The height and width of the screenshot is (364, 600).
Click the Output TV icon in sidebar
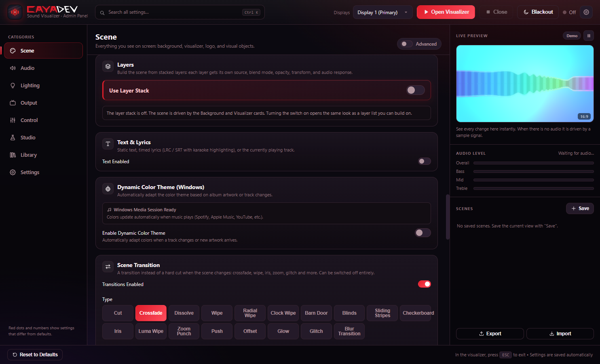(13, 103)
